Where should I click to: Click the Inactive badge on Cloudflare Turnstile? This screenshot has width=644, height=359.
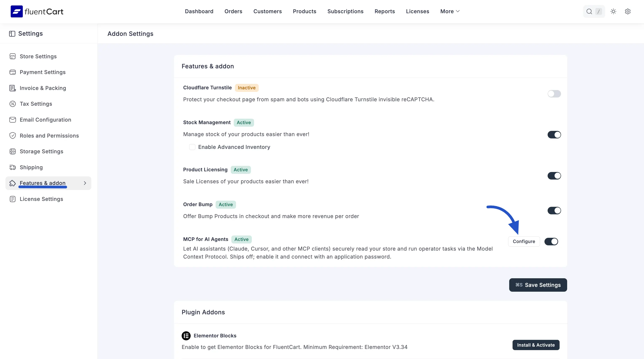click(247, 88)
